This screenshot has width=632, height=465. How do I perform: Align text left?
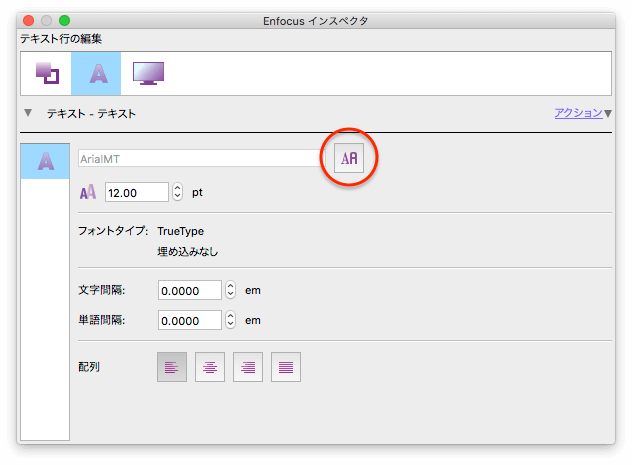[x=172, y=367]
